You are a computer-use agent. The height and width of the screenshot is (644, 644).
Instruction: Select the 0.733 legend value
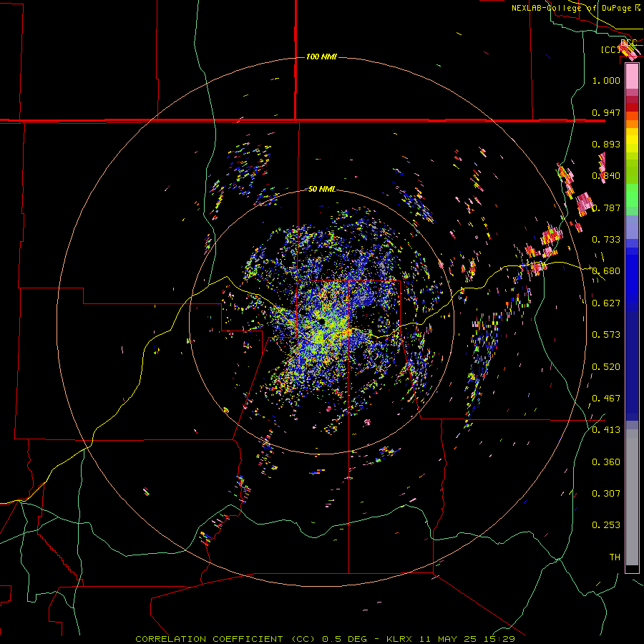(606, 240)
